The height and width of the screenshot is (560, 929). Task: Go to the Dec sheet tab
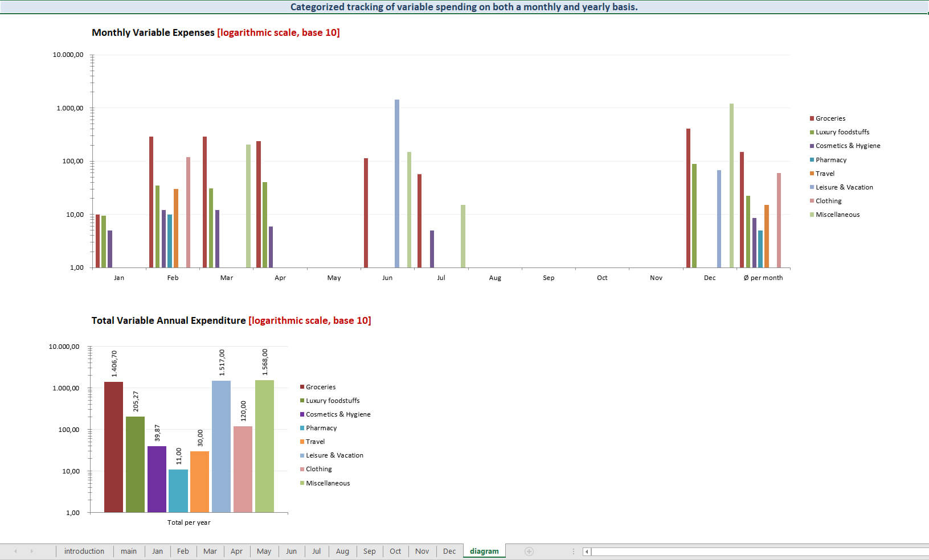point(449,551)
